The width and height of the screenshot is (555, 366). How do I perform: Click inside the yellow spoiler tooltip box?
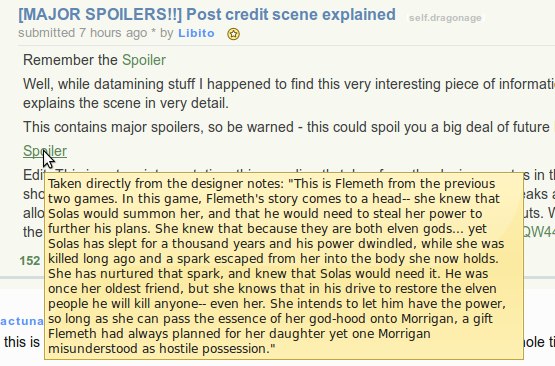click(x=284, y=266)
